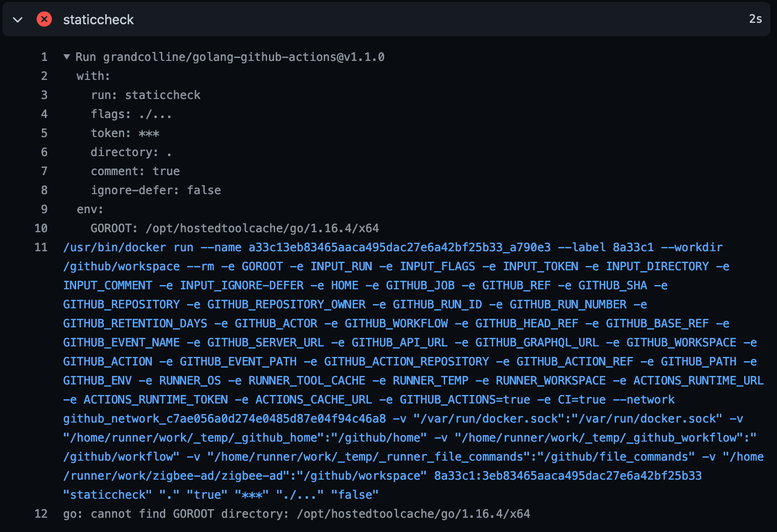
Task: Click 'flags: ./...' log line
Action: click(x=131, y=114)
